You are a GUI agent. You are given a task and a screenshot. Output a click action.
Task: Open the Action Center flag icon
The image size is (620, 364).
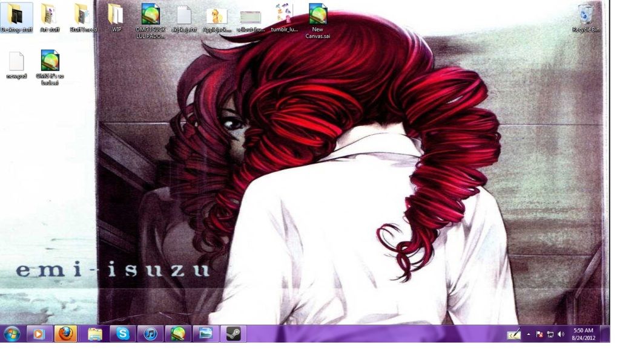coord(539,334)
